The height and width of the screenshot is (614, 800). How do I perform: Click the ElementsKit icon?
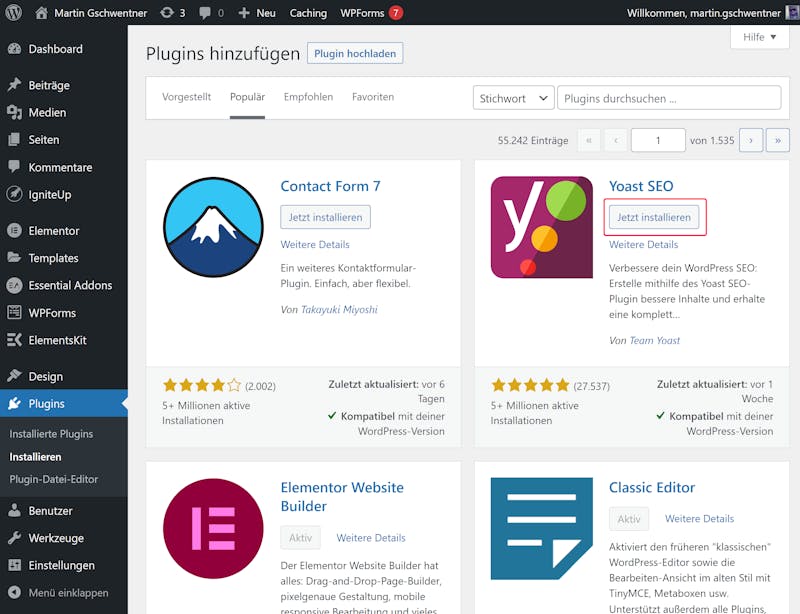[x=14, y=340]
